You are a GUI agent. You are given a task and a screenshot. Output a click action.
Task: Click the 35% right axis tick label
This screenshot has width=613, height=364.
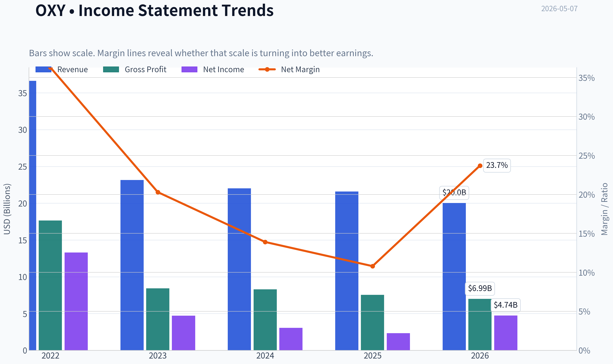click(586, 78)
